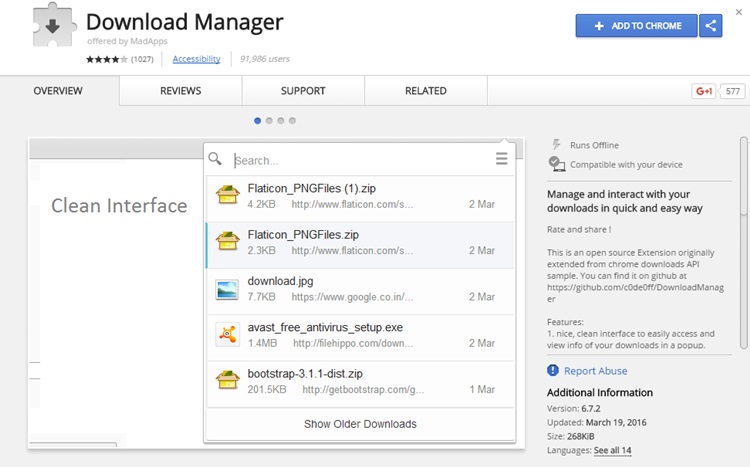Click the avast antivirus file icon

coord(227,334)
